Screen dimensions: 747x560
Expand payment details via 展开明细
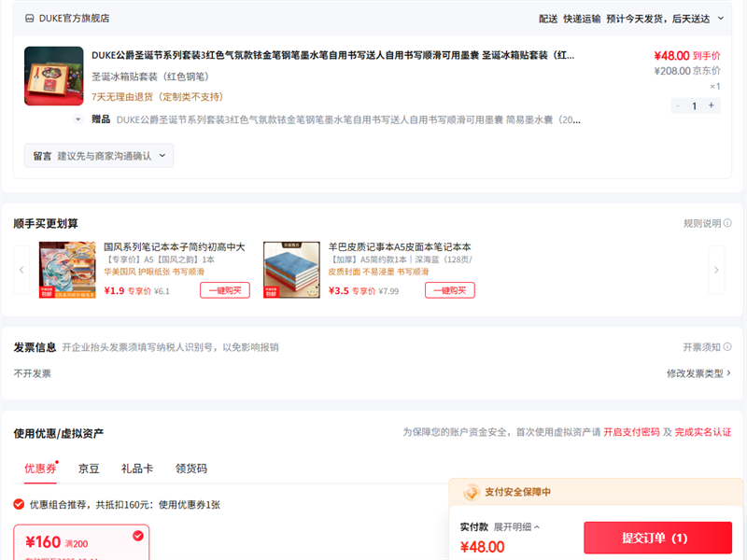[517, 527]
